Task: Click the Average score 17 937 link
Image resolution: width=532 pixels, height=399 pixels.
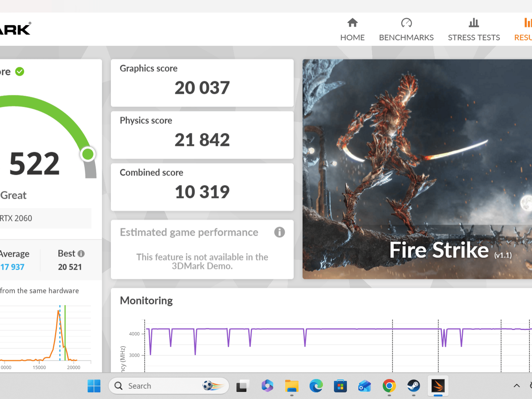Action: [x=12, y=267]
